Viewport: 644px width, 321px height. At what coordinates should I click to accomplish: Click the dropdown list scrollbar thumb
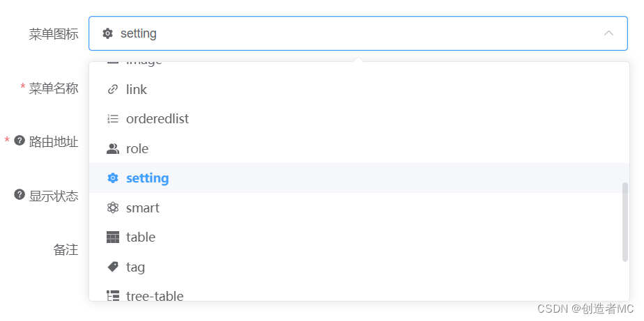pyautogui.click(x=625, y=222)
